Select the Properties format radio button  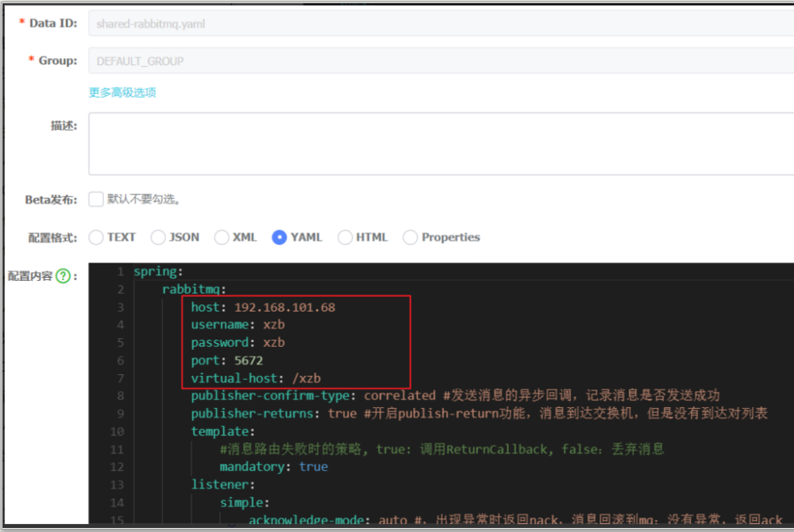(x=410, y=237)
